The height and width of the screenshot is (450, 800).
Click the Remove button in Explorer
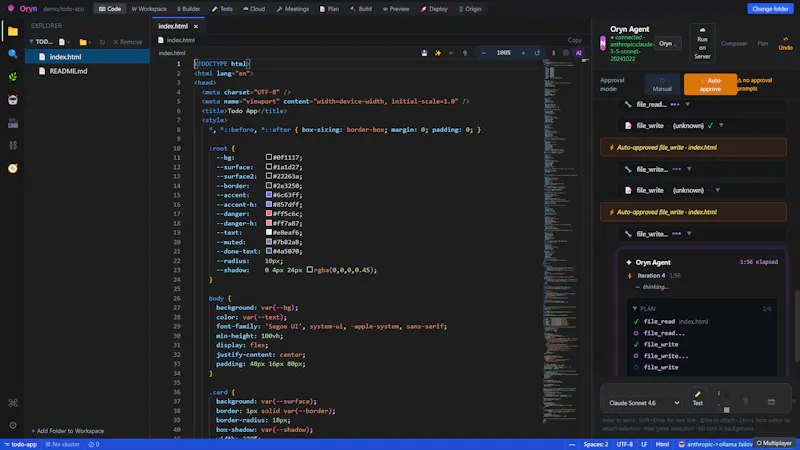[x=128, y=42]
